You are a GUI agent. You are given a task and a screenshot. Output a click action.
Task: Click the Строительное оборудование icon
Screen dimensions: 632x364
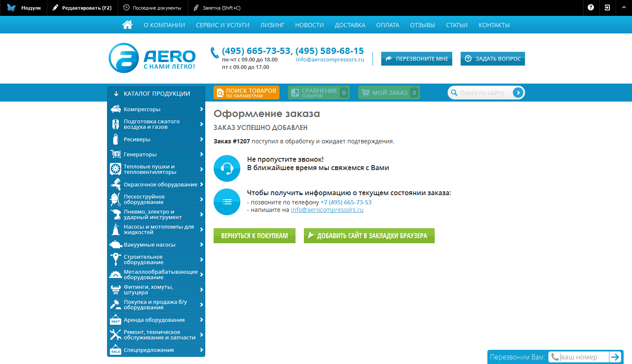[115, 260]
